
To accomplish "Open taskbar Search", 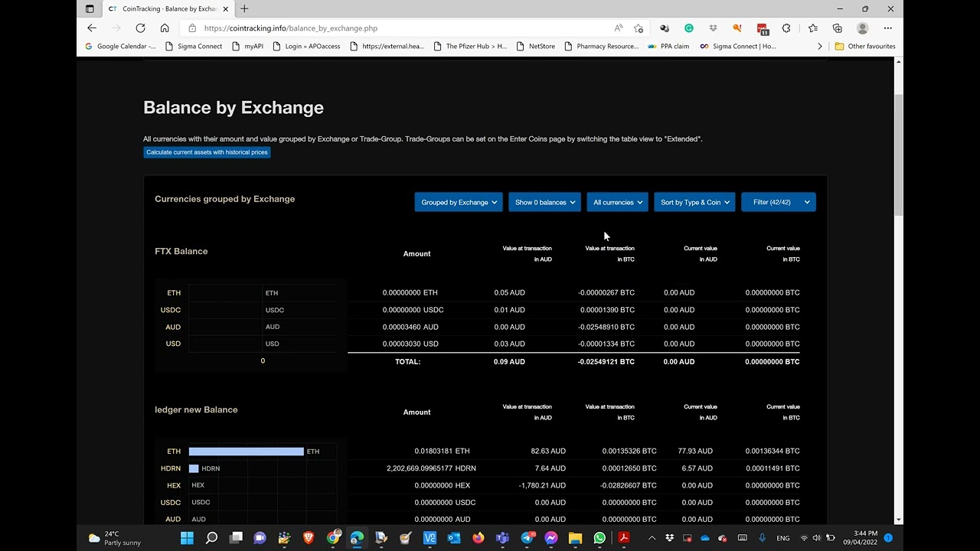I will 211,538.
